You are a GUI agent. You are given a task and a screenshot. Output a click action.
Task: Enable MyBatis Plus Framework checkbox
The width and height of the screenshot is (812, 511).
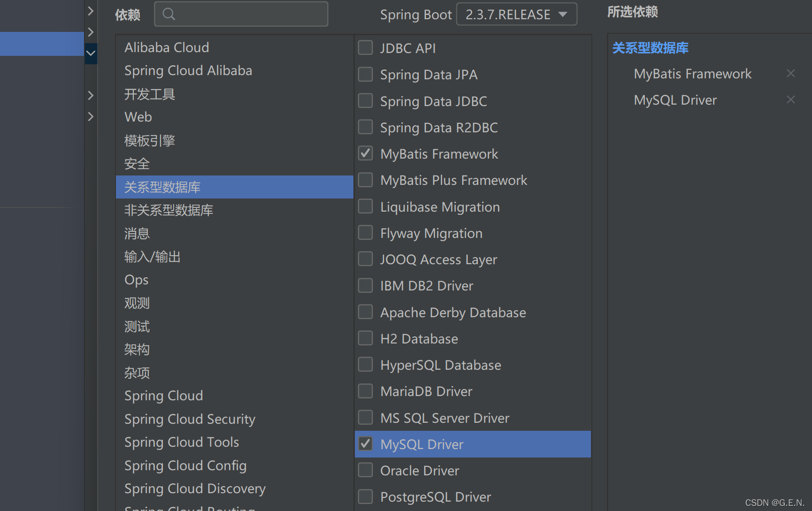[365, 180]
